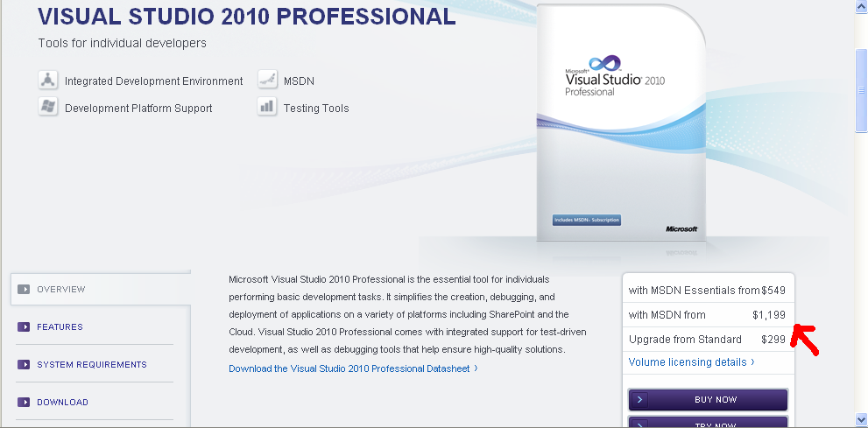The width and height of the screenshot is (868, 428).
Task: Click the Testing Tools label
Action: coord(316,109)
